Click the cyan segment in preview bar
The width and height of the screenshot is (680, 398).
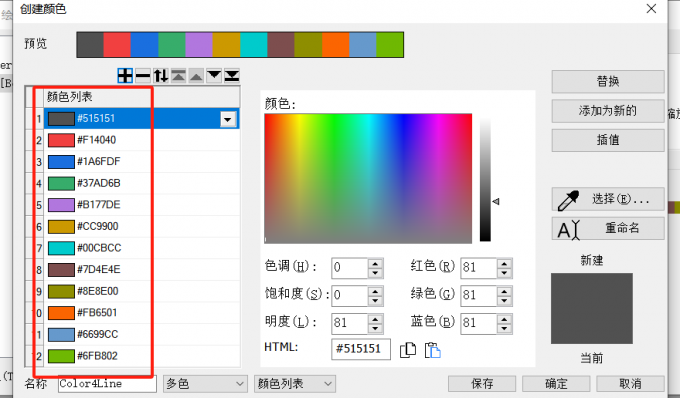(254, 45)
